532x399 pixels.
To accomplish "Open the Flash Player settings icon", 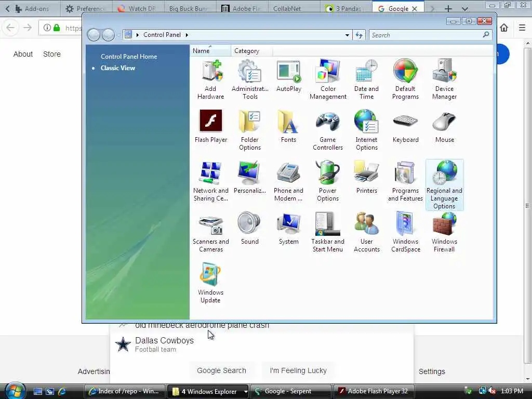I will click(x=211, y=127).
